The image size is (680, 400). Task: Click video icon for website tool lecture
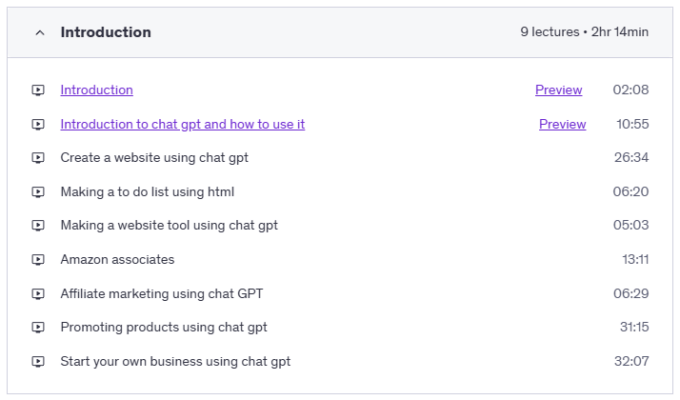click(38, 226)
